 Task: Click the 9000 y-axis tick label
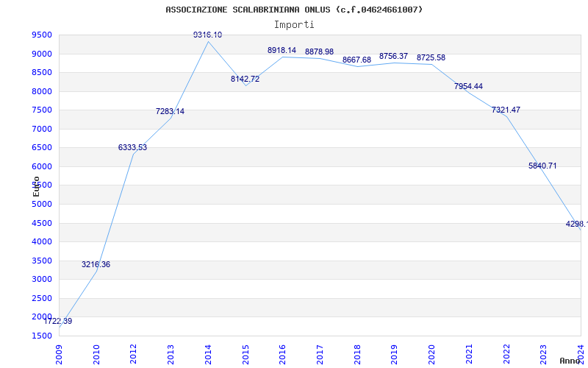[42, 54]
